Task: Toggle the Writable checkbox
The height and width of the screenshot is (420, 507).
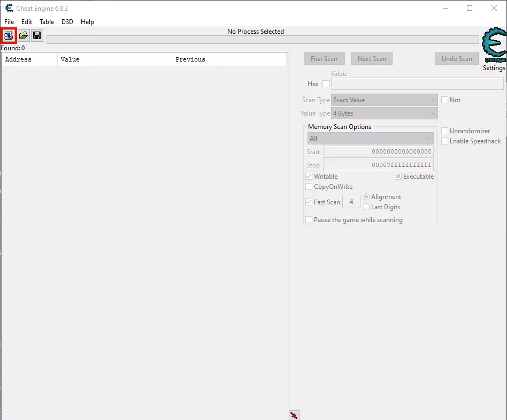Action: (x=309, y=177)
